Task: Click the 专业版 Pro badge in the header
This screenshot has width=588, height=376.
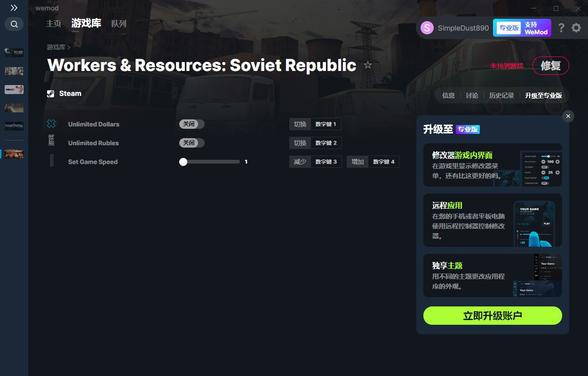Action: [x=509, y=28]
